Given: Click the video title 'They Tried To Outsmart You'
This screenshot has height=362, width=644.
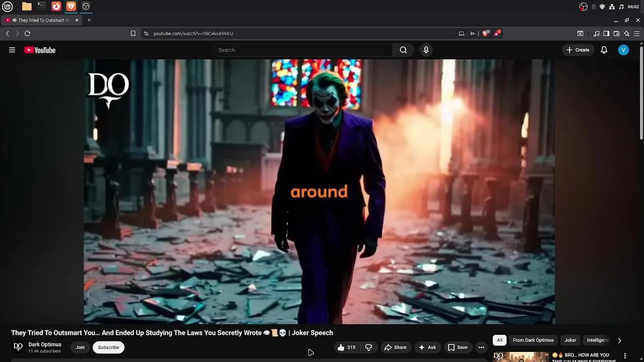Looking at the screenshot, I should 172,333.
